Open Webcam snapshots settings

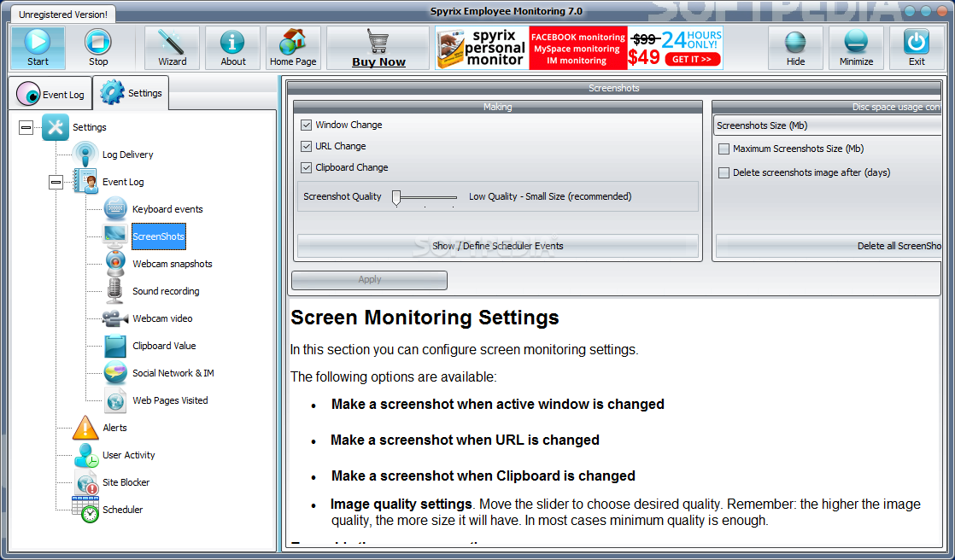(x=173, y=264)
